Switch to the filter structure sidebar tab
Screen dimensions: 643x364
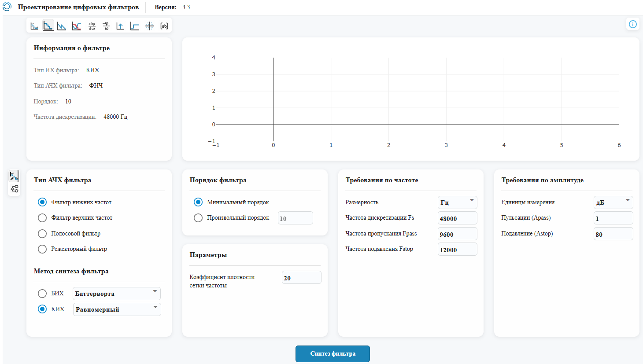click(15, 189)
